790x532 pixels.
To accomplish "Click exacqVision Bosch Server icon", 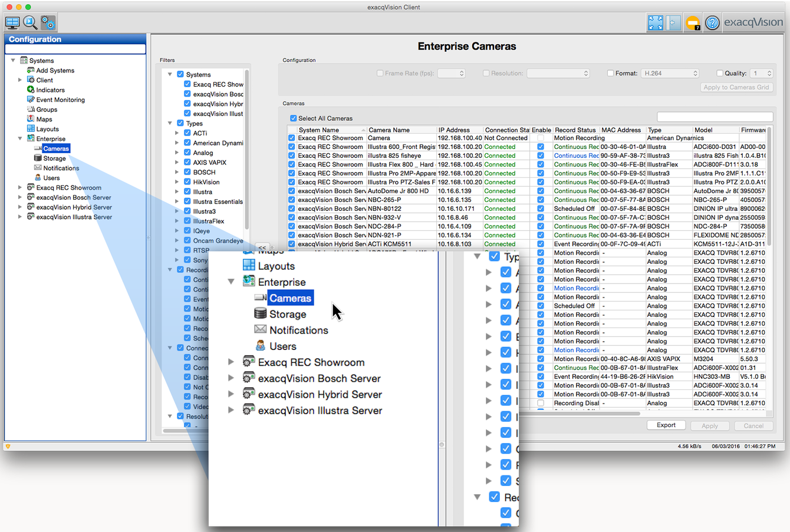I will click(31, 197).
